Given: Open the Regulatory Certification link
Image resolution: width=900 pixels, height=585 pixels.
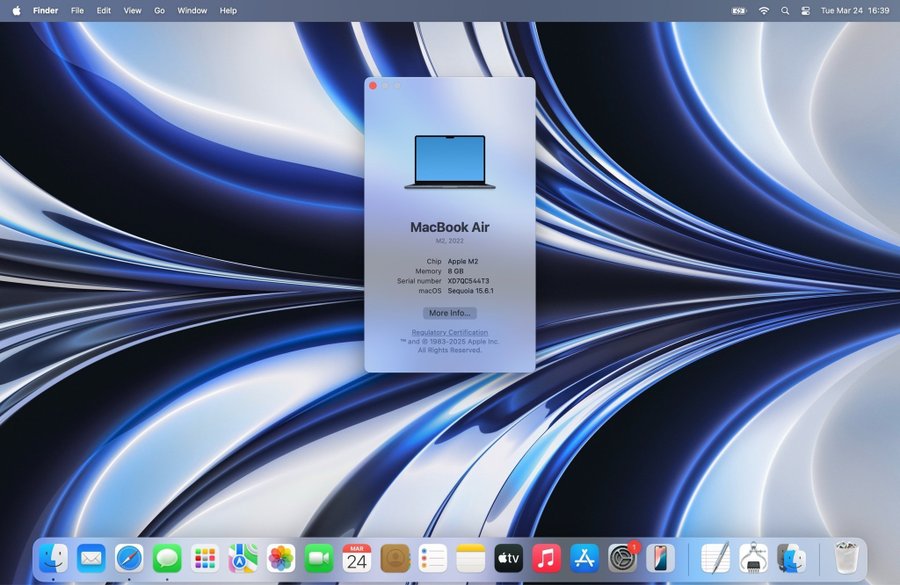Looking at the screenshot, I should pyautogui.click(x=449, y=332).
